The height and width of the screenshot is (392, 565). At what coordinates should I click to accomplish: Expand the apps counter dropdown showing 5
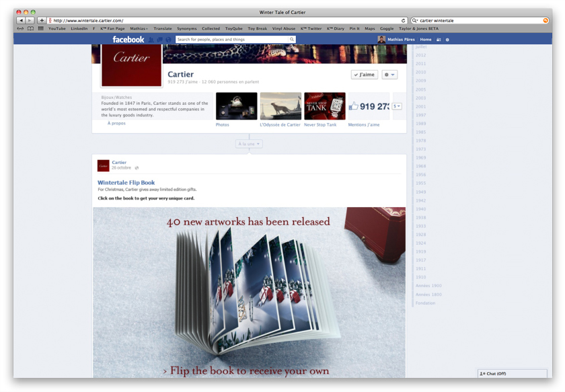[397, 106]
